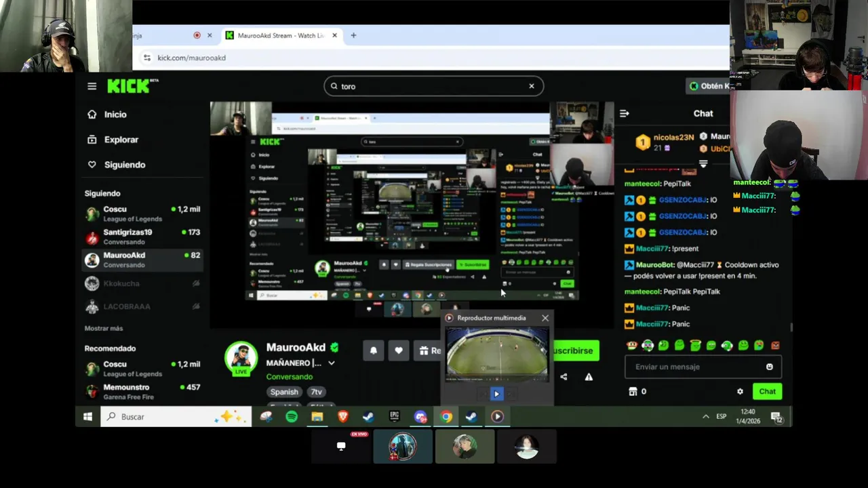Insert the last red emote in quick emotes
Viewport: 868px width, 488px height.
coord(775,346)
